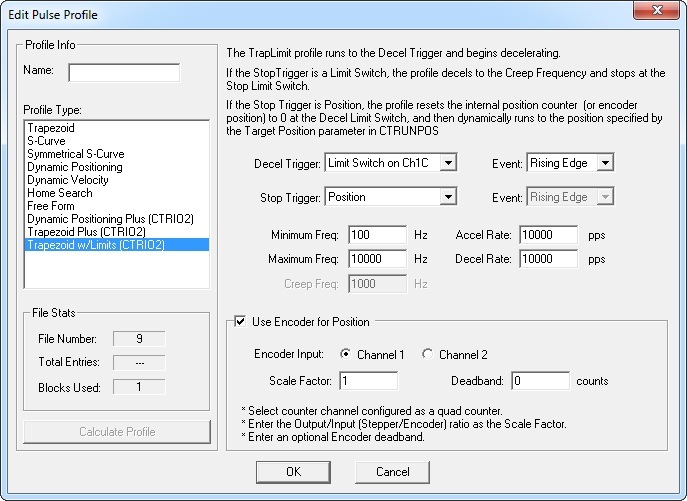Select Trapezoid Plus (CTRIO2) profile type
This screenshot has height=501, width=687.
pos(117,232)
